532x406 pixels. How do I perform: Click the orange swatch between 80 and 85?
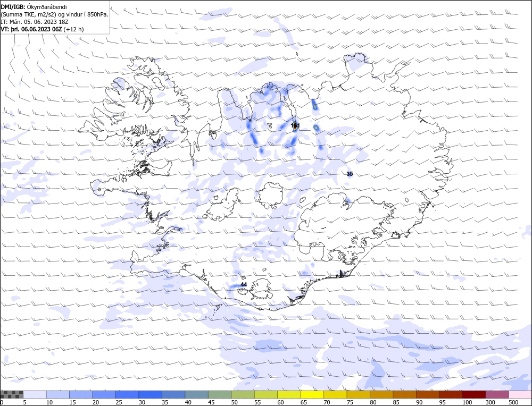point(381,394)
